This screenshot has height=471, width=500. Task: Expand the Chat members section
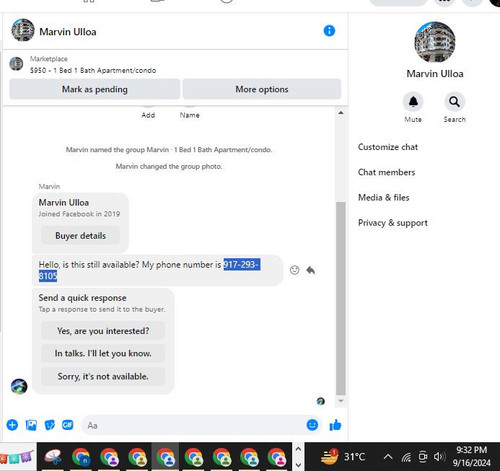pos(386,172)
